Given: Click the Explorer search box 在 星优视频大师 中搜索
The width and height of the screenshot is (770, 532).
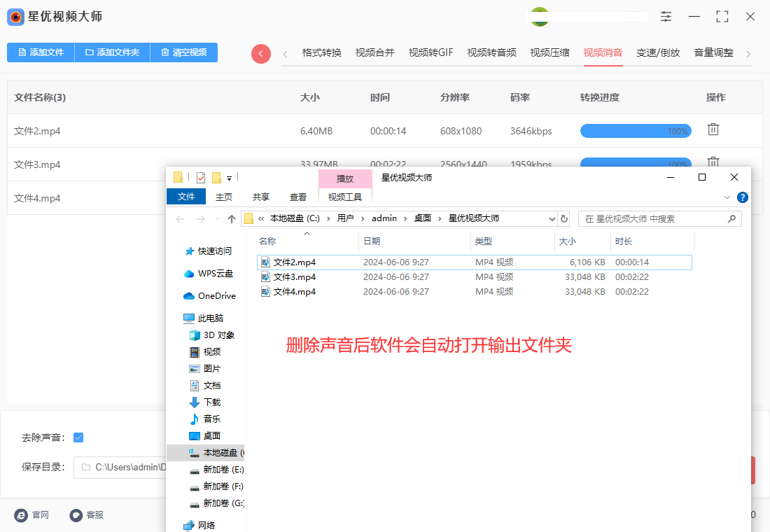Looking at the screenshot, I should pyautogui.click(x=659, y=218).
